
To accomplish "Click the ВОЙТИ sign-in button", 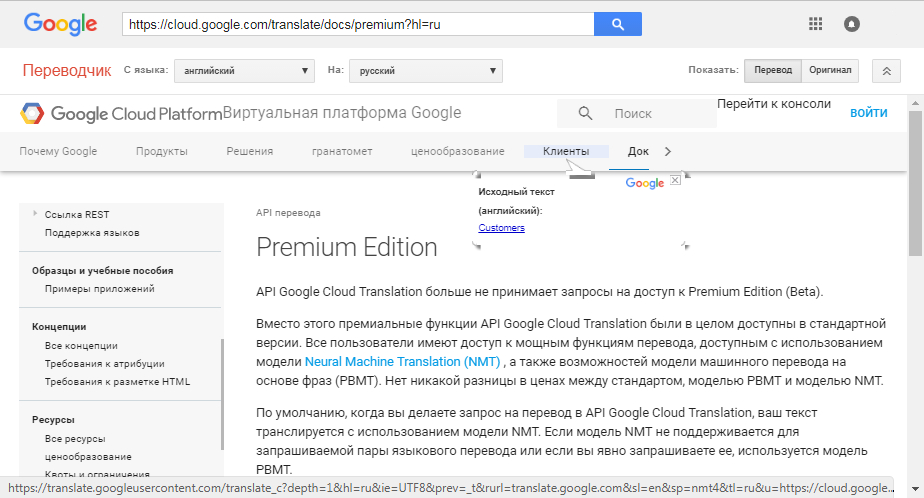I will [869, 113].
